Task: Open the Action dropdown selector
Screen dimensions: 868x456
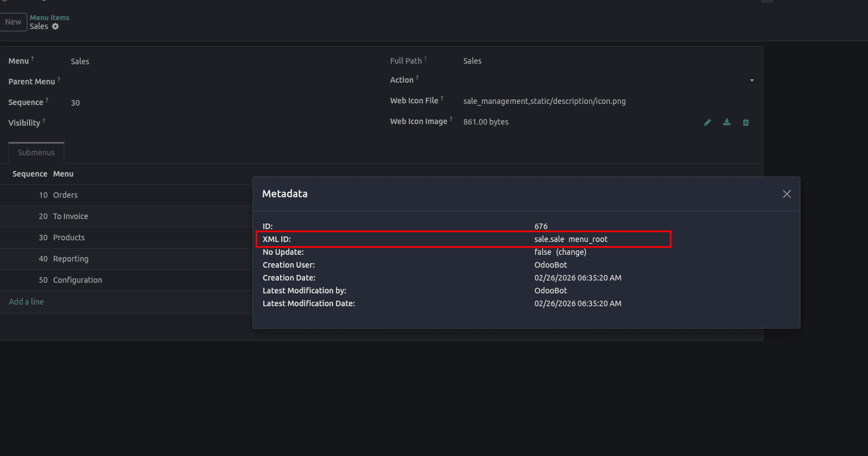Action: pos(752,80)
